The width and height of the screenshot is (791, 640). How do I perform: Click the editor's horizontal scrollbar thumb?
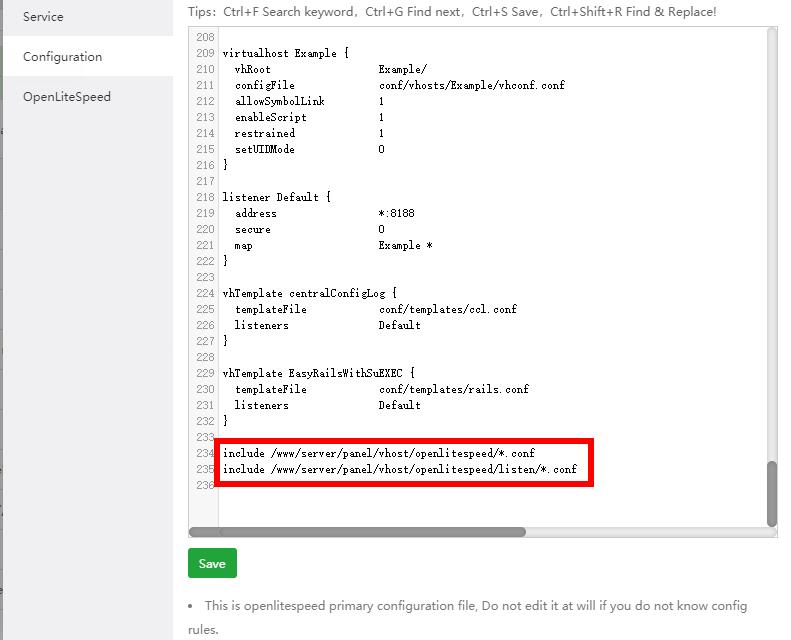[357, 532]
